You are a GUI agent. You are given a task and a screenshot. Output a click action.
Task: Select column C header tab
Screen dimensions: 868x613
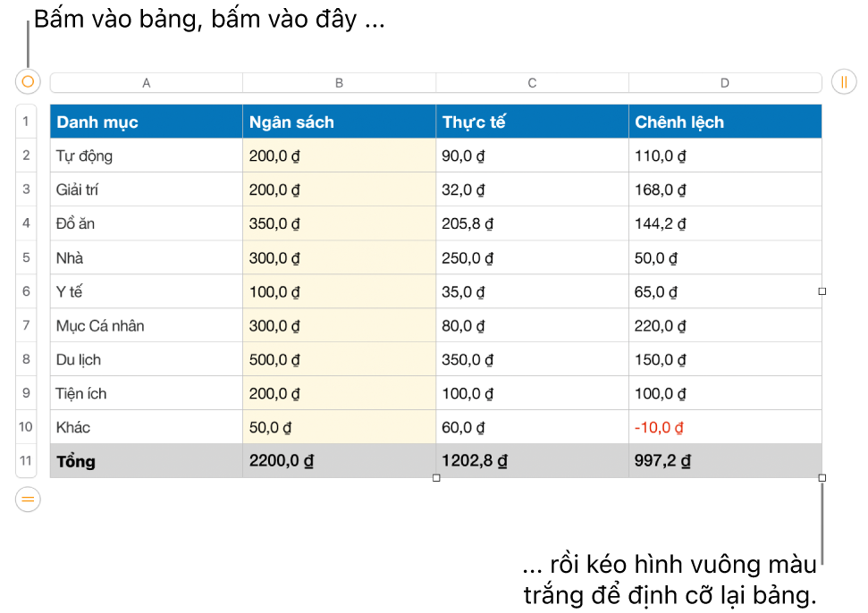coord(532,83)
